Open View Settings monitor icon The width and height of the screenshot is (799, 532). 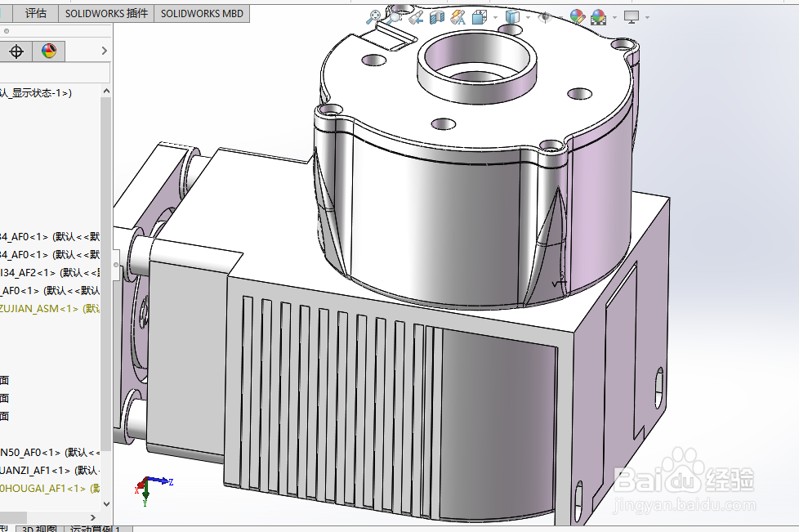tap(632, 17)
